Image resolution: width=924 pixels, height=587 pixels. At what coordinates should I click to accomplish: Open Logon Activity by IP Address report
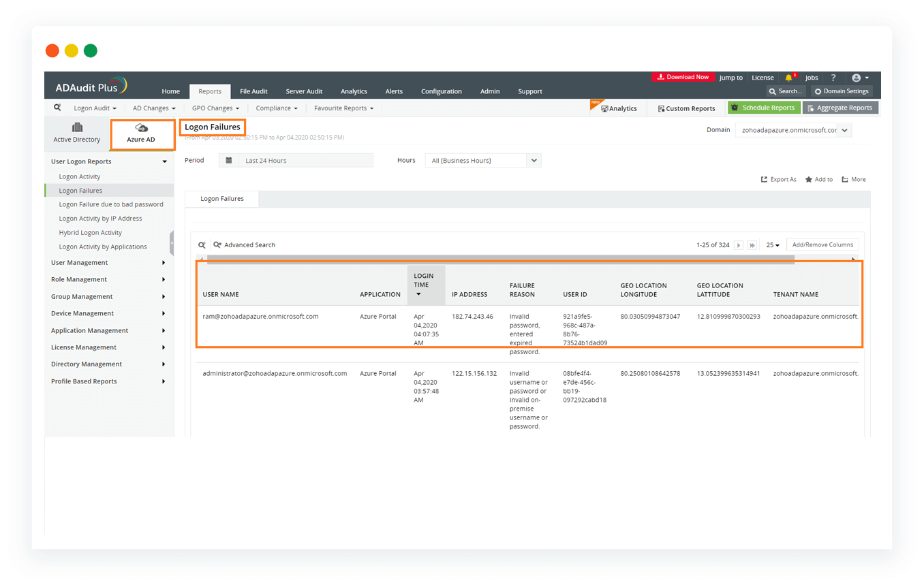point(100,219)
